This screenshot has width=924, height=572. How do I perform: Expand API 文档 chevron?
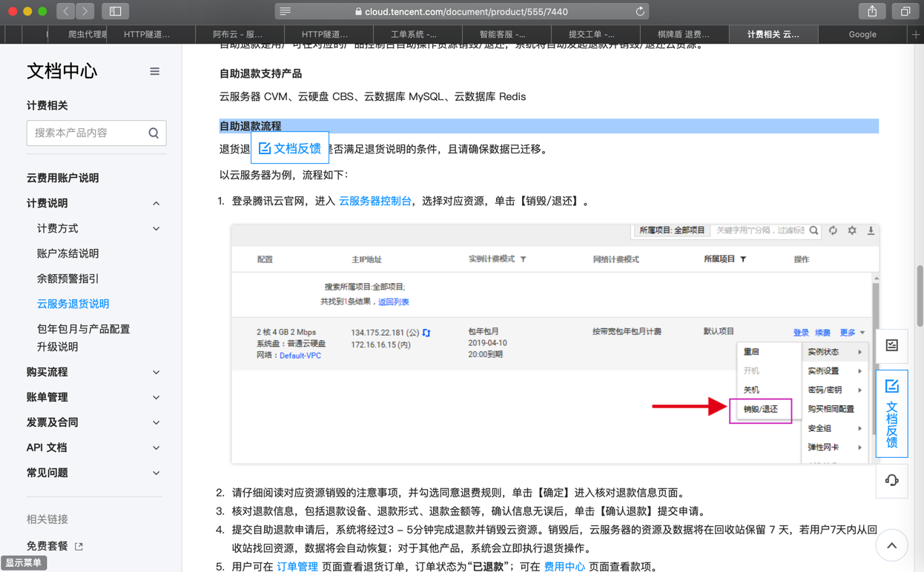(x=156, y=448)
